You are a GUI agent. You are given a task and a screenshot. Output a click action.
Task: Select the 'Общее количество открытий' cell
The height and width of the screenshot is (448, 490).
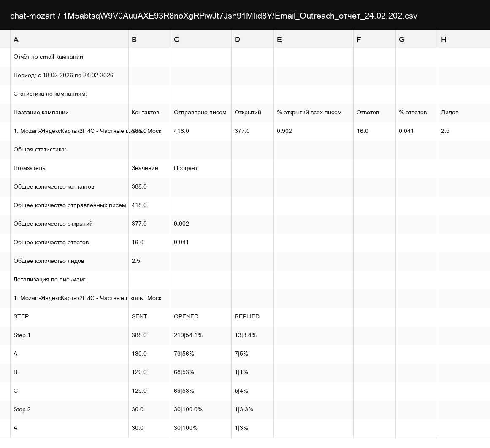pos(69,224)
